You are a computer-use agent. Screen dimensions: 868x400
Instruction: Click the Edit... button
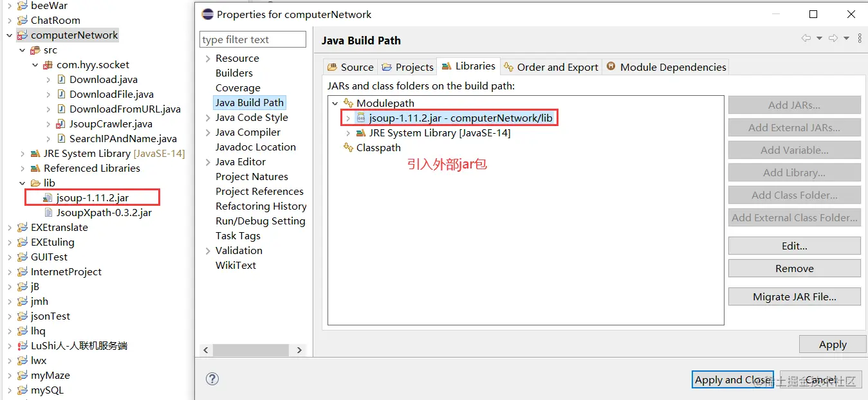coord(795,246)
